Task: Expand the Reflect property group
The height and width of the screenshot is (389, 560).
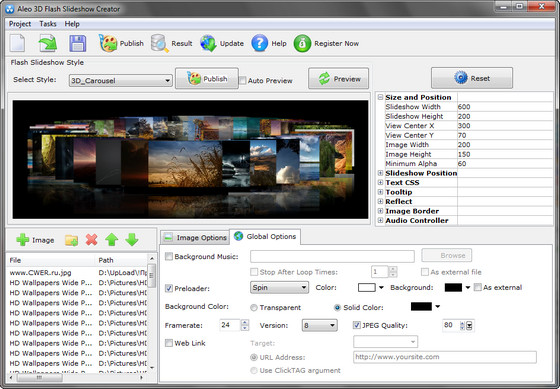Action: pyautogui.click(x=380, y=201)
